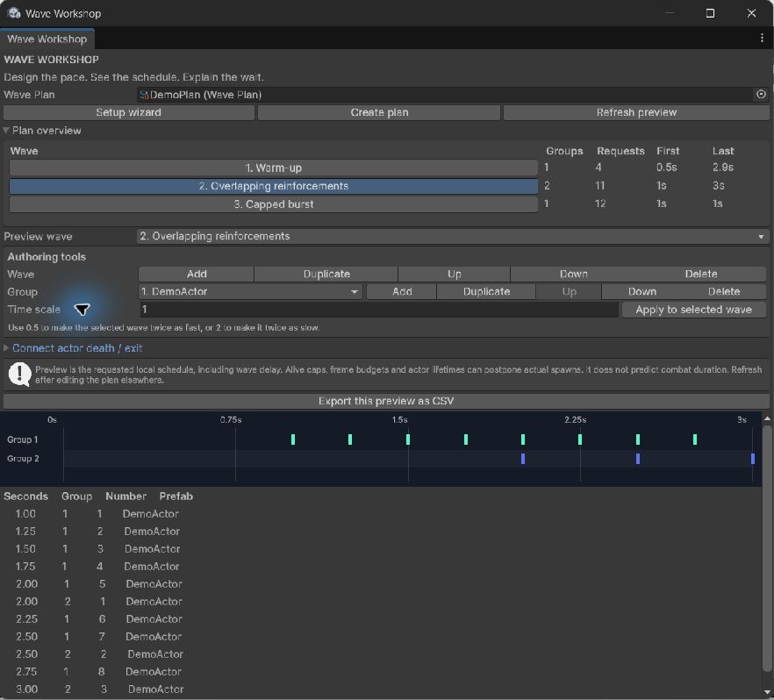Select the 2. Overlapping reinforcements wave row
The image size is (774, 700).
click(274, 186)
